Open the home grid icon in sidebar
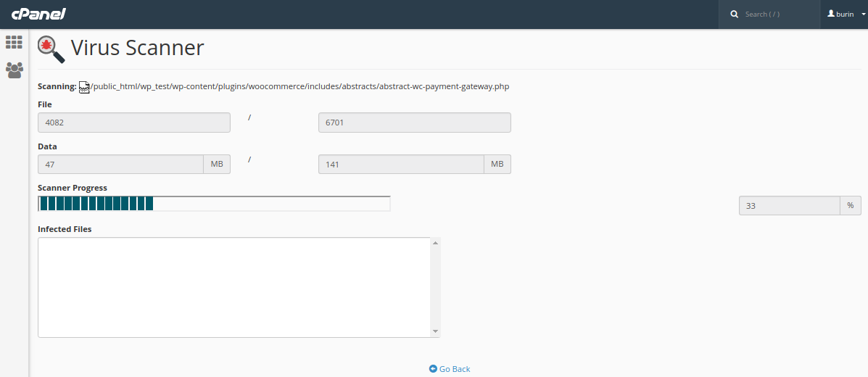The width and height of the screenshot is (868, 377). [14, 43]
